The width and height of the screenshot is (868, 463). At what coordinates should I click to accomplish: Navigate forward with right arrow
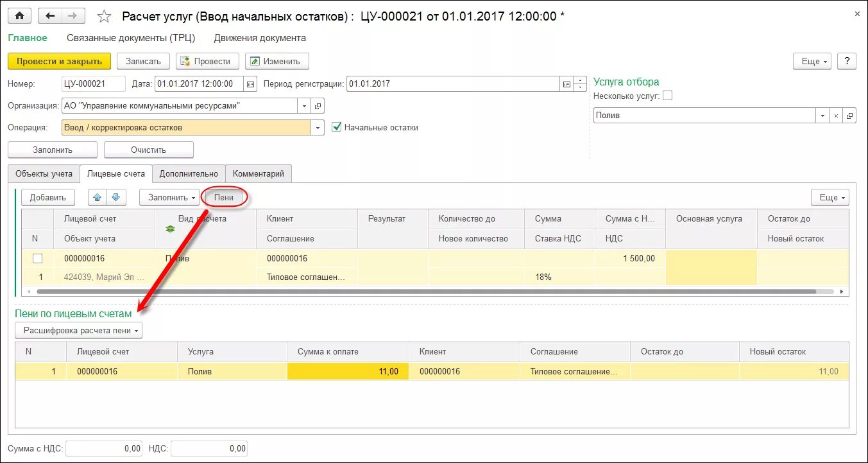tap(73, 16)
